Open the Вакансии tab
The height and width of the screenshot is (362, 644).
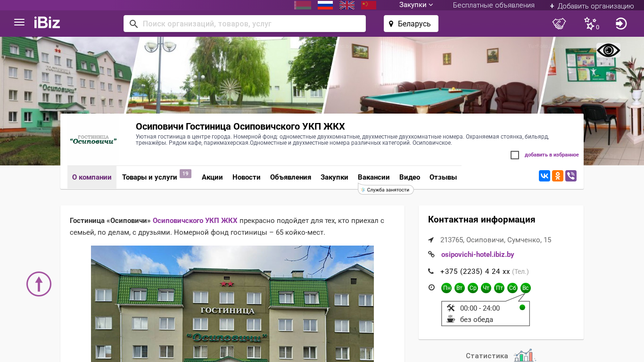click(374, 177)
